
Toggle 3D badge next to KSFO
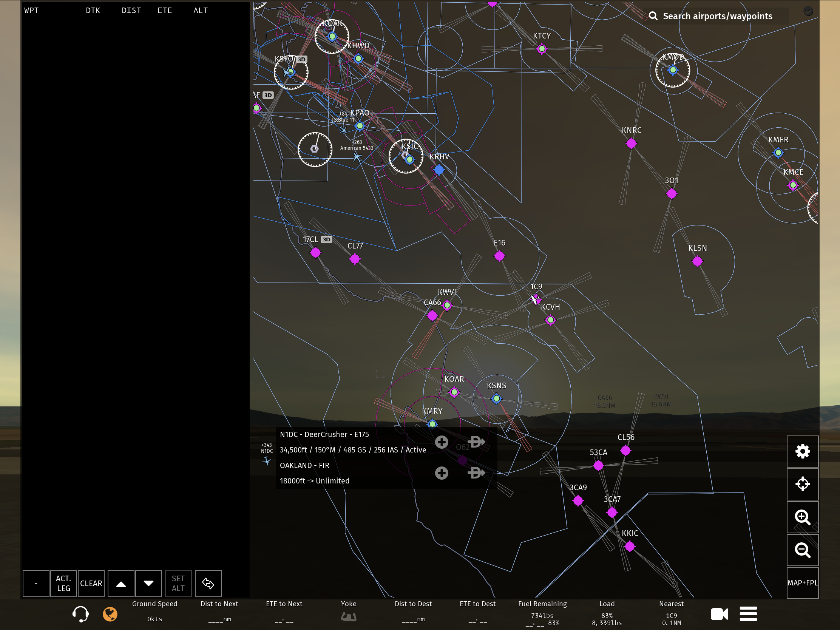301,59
